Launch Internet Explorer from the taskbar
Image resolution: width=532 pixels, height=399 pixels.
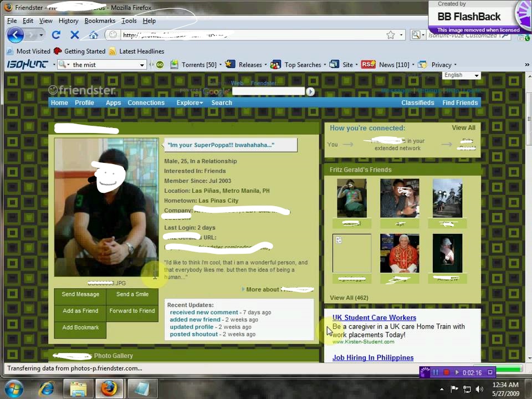tap(47, 389)
